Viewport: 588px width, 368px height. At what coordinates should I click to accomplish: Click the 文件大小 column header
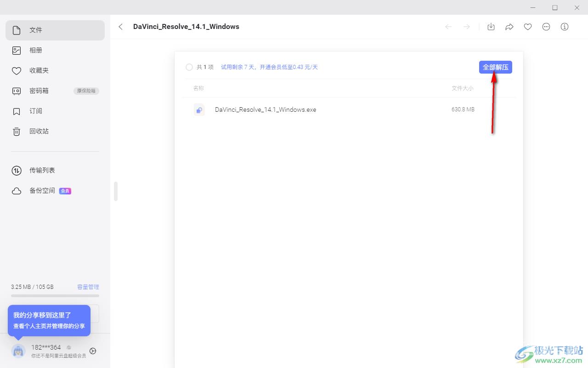[x=463, y=88]
